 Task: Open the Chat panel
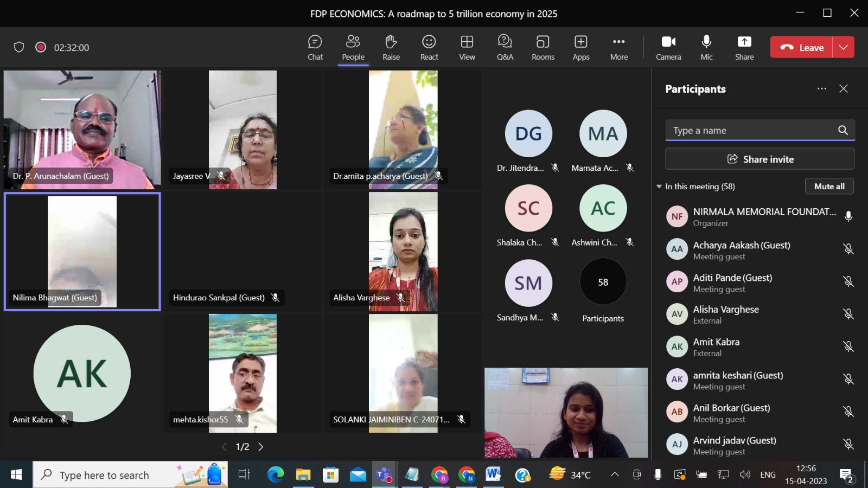pyautogui.click(x=315, y=48)
